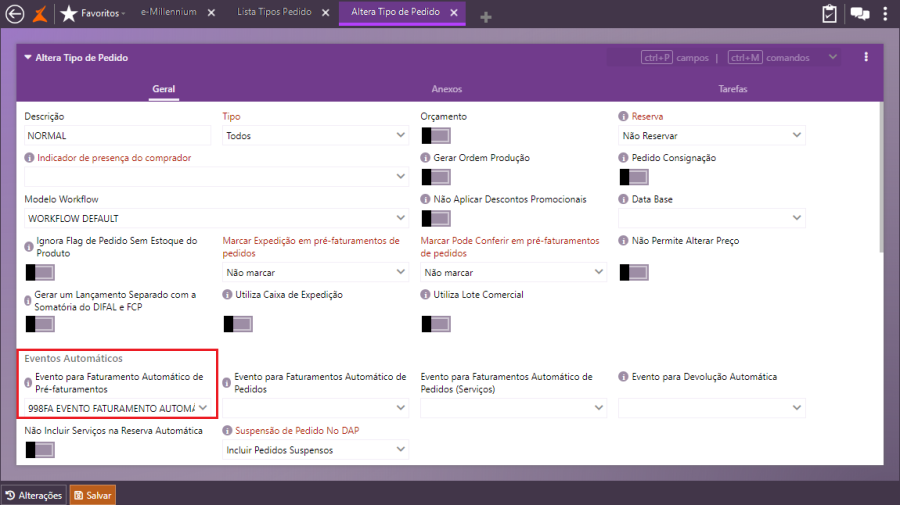Image resolution: width=900 pixels, height=505 pixels.
Task: Toggle Não Aplicar Descontos Promocionais switch
Action: click(436, 218)
